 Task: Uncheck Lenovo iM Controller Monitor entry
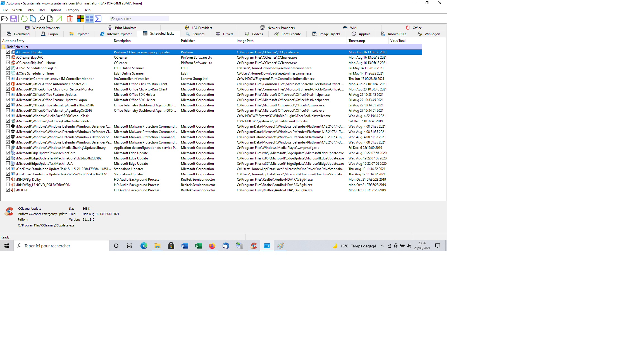8,78
